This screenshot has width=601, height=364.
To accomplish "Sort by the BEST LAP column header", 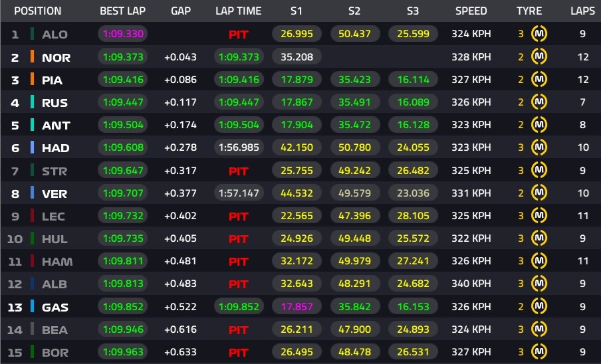I will [x=123, y=11].
